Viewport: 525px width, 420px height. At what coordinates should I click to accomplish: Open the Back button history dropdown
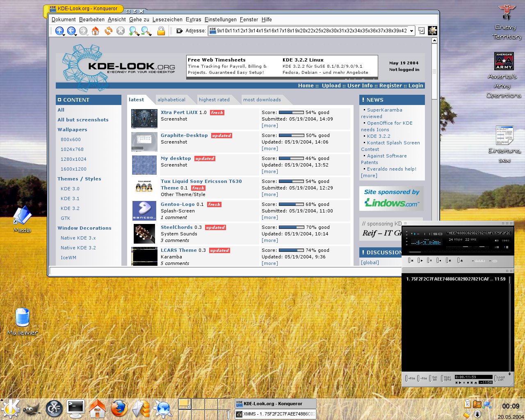[x=76, y=34]
